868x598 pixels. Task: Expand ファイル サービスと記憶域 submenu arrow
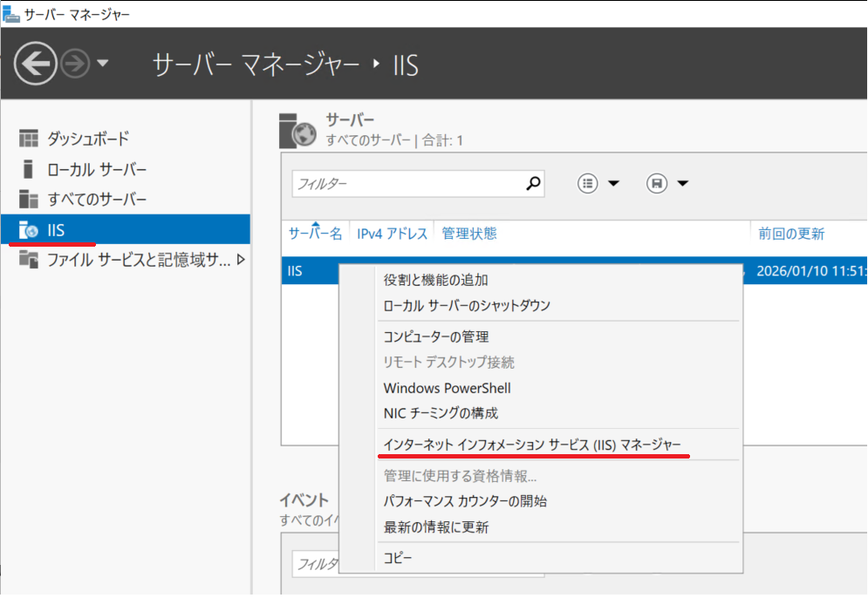pos(241,259)
